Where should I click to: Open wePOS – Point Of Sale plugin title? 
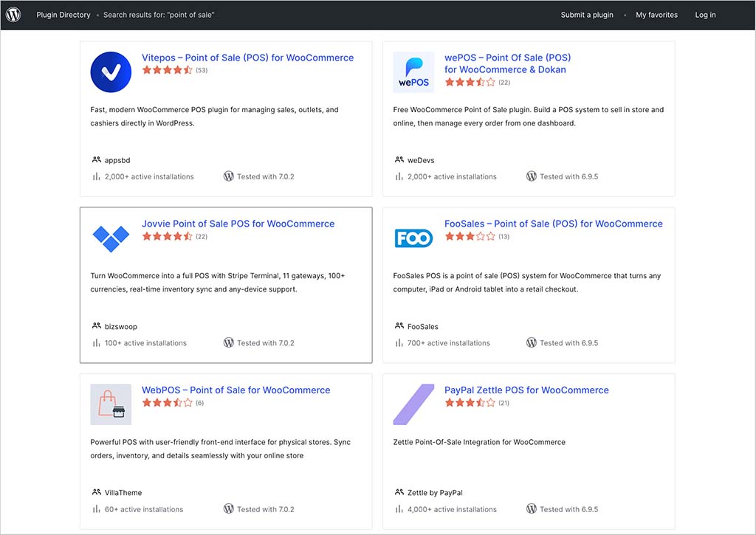pos(507,63)
